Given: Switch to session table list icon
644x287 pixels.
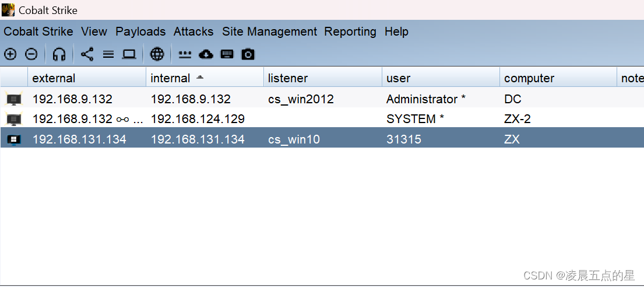Looking at the screenshot, I should [x=108, y=54].
